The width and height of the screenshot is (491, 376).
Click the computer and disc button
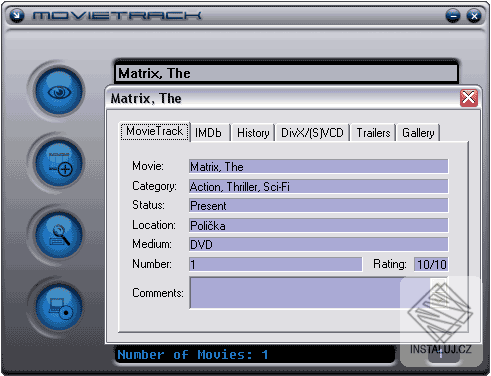(59, 307)
